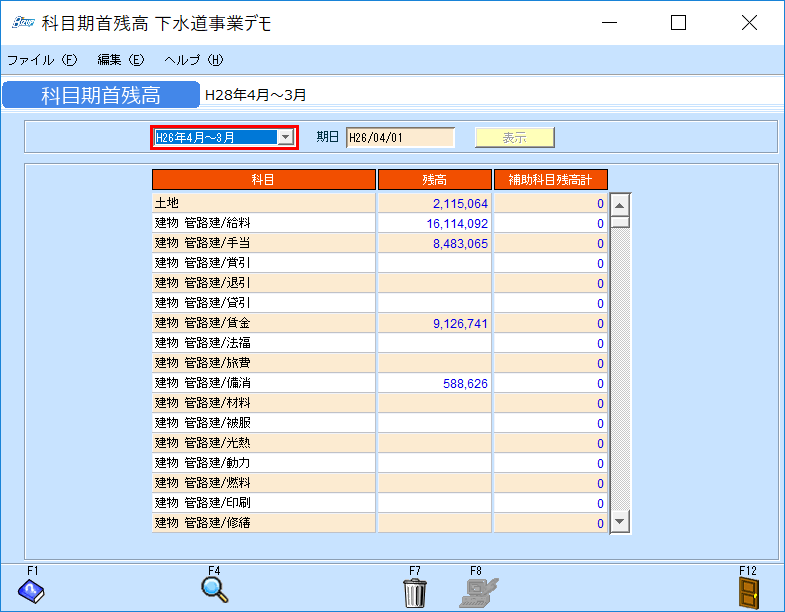Image resolution: width=785 pixels, height=612 pixels.
Task: Click the F7 trash can delete icon
Action: tap(415, 593)
